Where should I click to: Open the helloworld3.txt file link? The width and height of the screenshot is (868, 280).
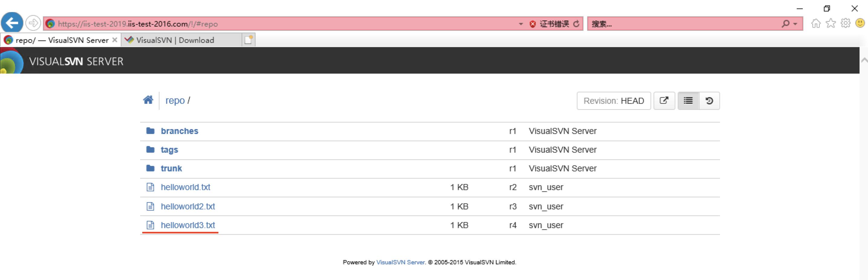click(188, 225)
